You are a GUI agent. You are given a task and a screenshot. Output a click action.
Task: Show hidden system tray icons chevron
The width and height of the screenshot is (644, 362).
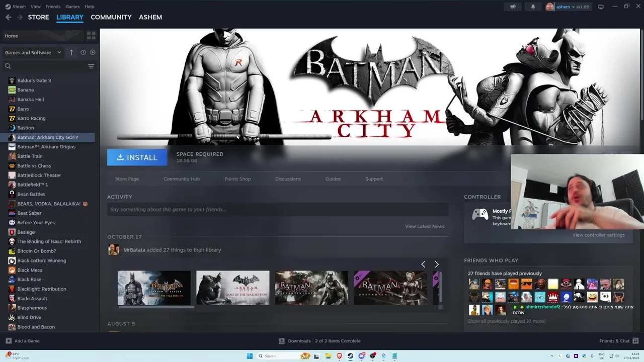(x=552, y=356)
